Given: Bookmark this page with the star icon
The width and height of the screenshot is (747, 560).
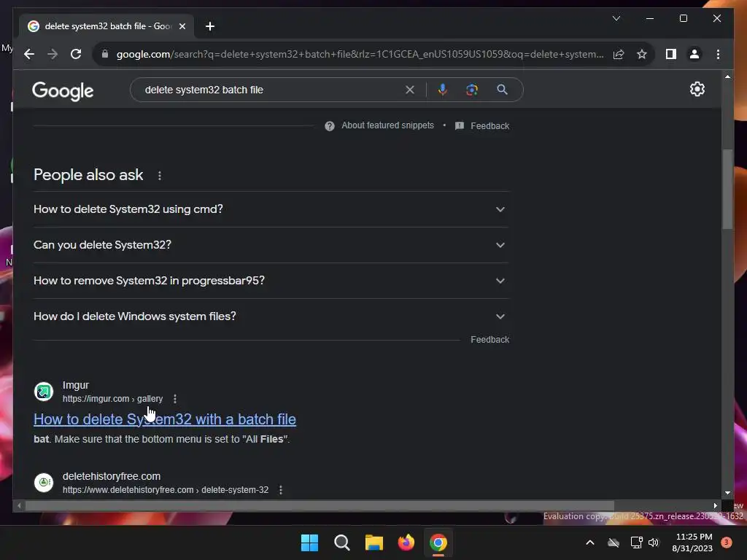Looking at the screenshot, I should click(x=642, y=54).
